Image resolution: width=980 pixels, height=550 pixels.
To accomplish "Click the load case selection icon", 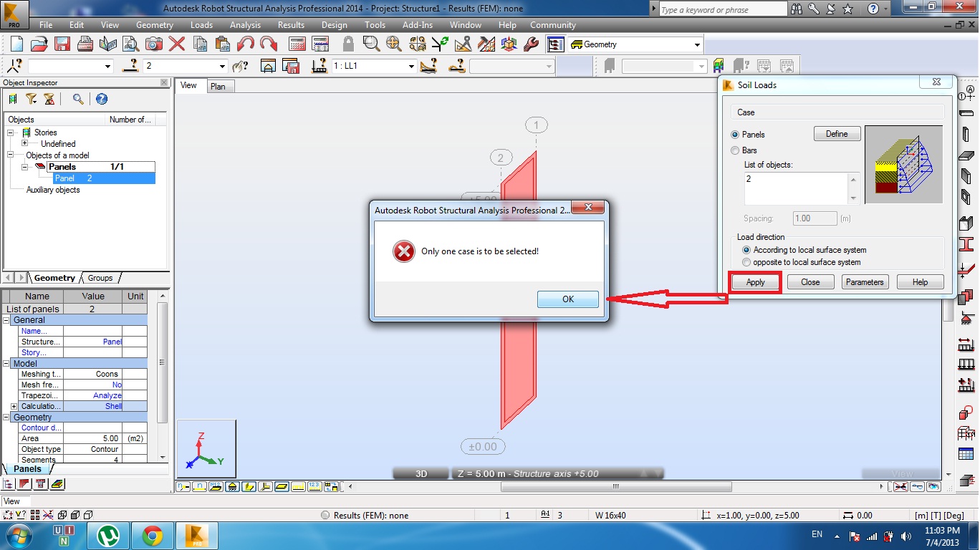I will click(x=320, y=66).
